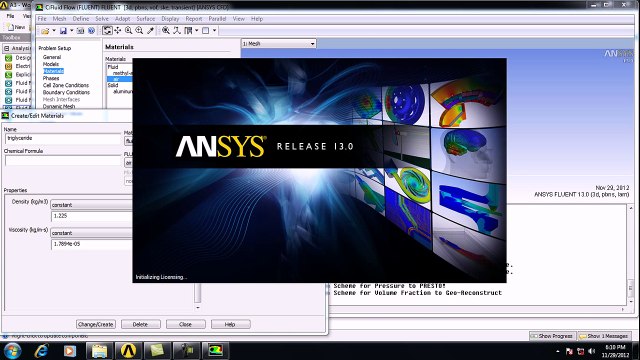Viewport: 640px width, 360px height.
Task: Click the material Name input field
Action: [x=63, y=139]
